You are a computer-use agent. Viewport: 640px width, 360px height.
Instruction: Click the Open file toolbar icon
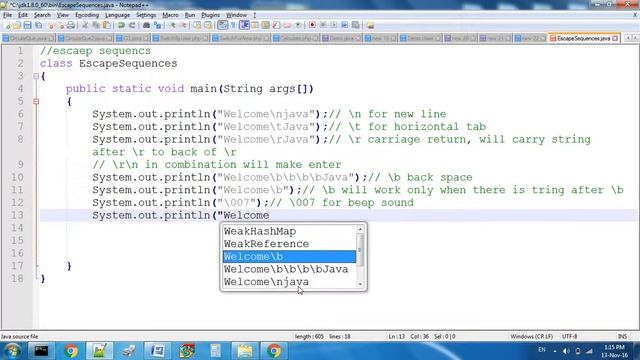[x=17, y=25]
